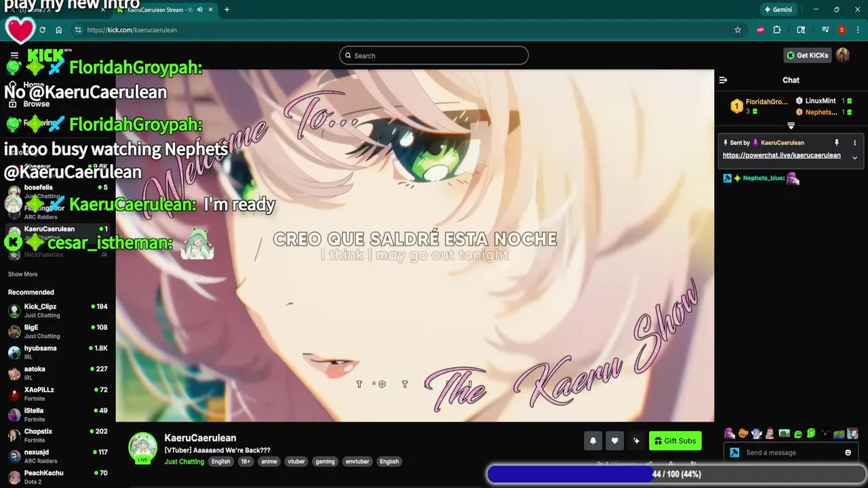
Task: Open pinned message three-dot options
Action: coord(854,143)
